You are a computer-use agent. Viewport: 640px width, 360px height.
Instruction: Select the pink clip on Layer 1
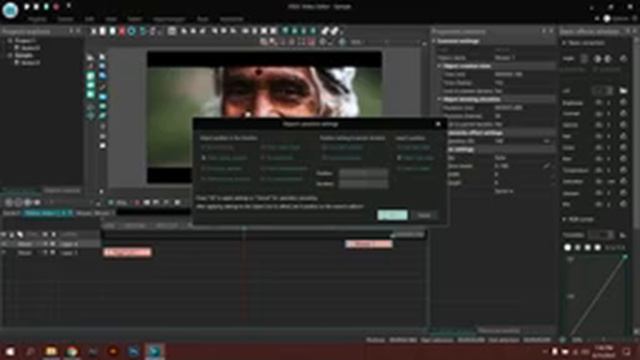pos(127,253)
